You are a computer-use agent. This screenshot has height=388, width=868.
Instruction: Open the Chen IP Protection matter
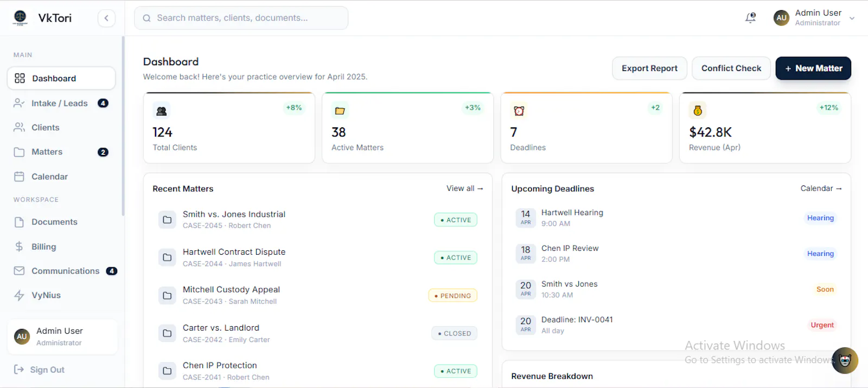[318, 371]
